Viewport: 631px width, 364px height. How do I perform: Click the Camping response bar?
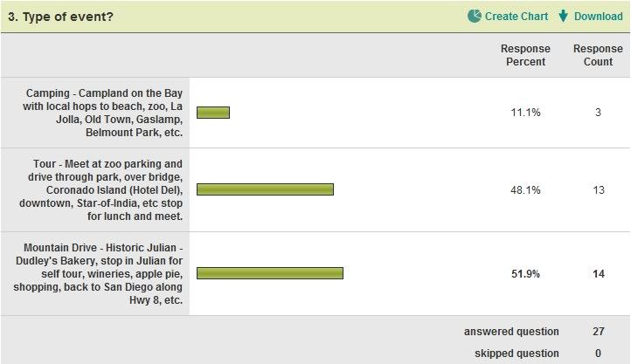click(213, 113)
